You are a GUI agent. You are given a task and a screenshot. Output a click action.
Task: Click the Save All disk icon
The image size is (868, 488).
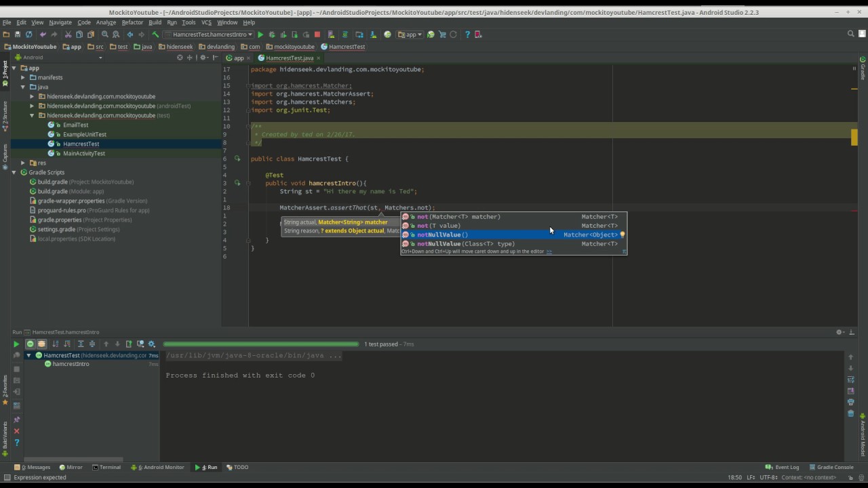pos(18,35)
